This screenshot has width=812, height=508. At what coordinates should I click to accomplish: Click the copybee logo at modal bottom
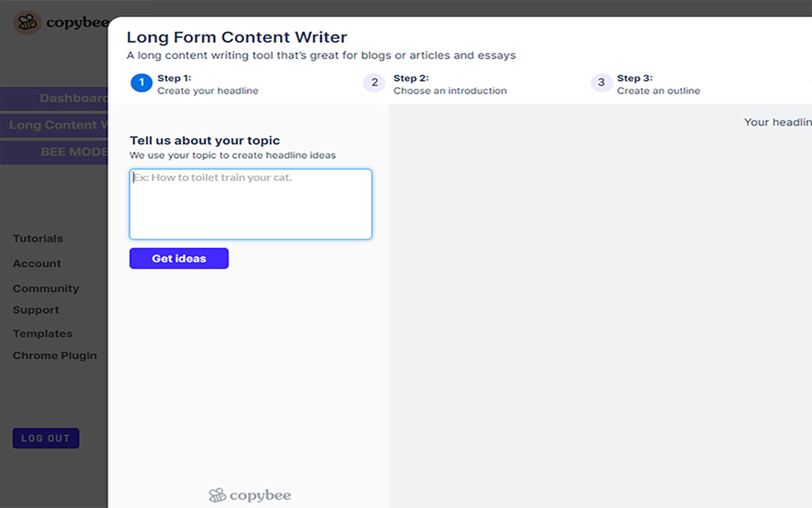coord(249,495)
